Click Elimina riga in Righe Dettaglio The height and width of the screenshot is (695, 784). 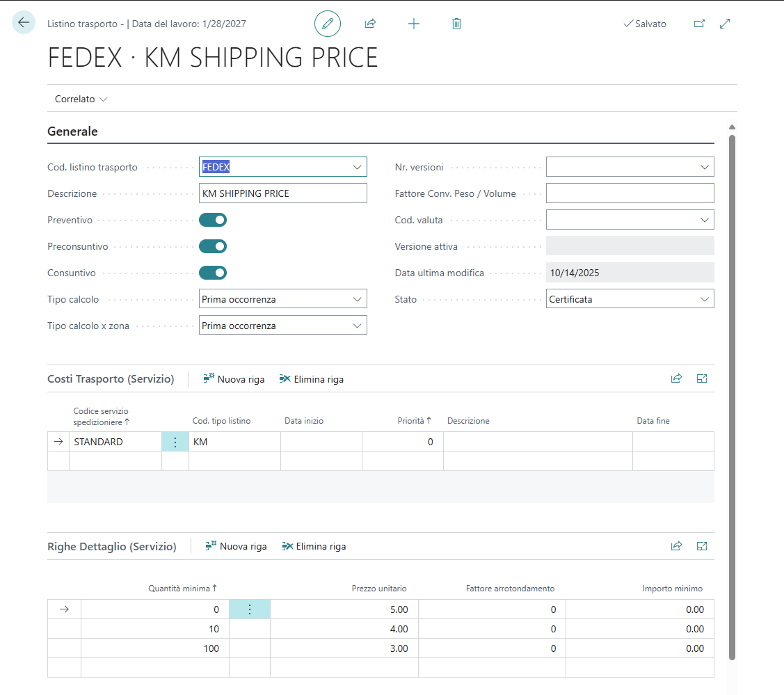click(314, 546)
